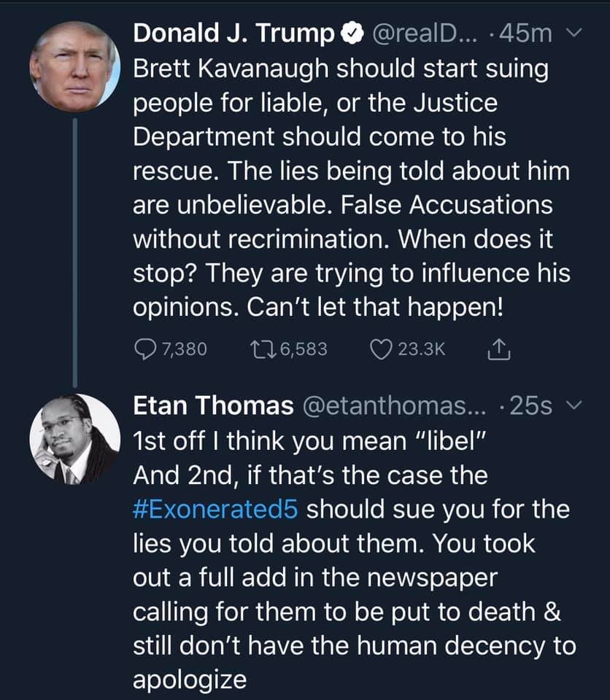Click the Etan Thomas display name
Screen dimensions: 610x700
[213, 405]
